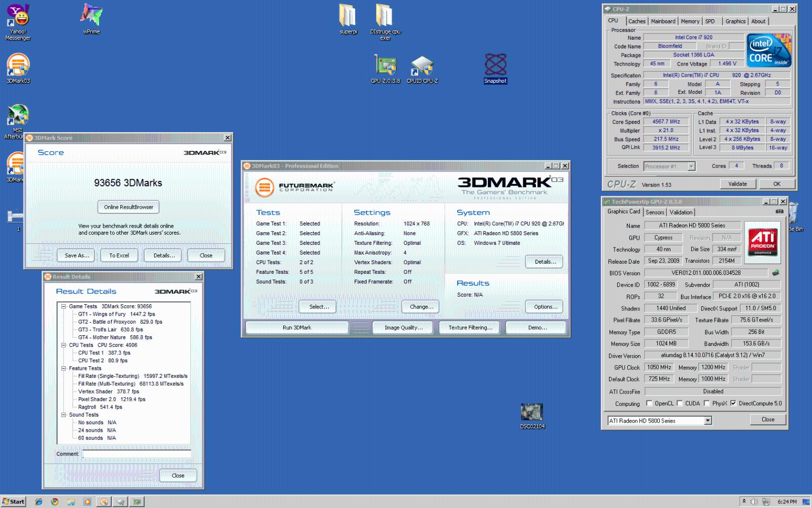Viewport: 812px width, 508px height.
Task: Click the Validate button in CPU-Z
Action: coord(737,184)
